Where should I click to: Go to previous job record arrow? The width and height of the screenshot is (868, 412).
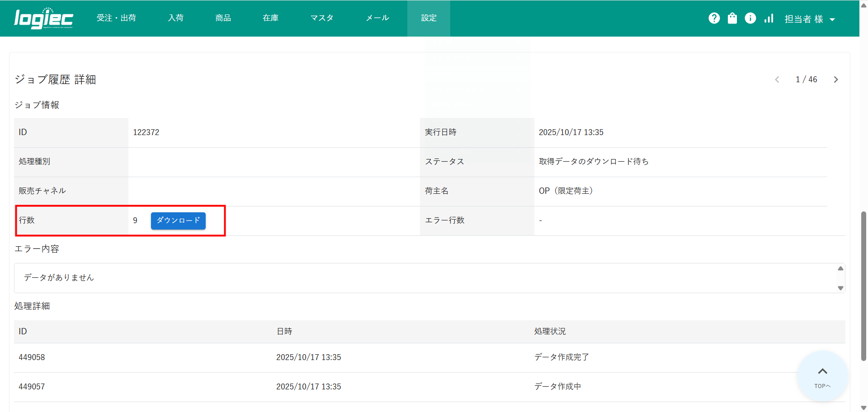tap(777, 80)
